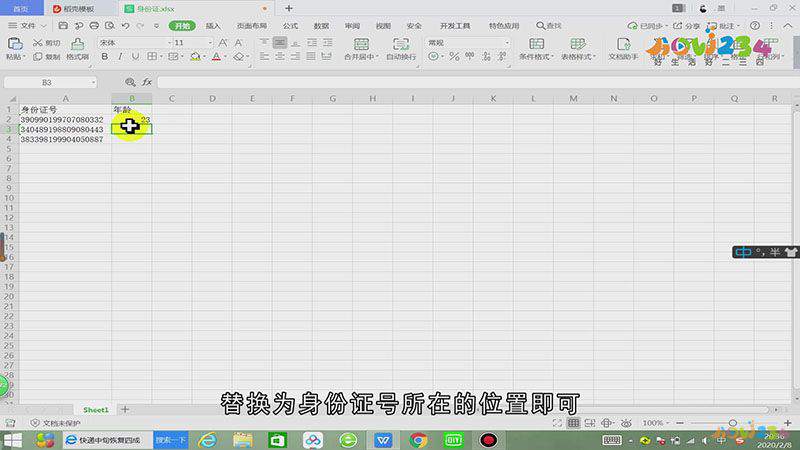Click the Undo arrow
This screenshot has width=800, height=450.
[126, 26]
